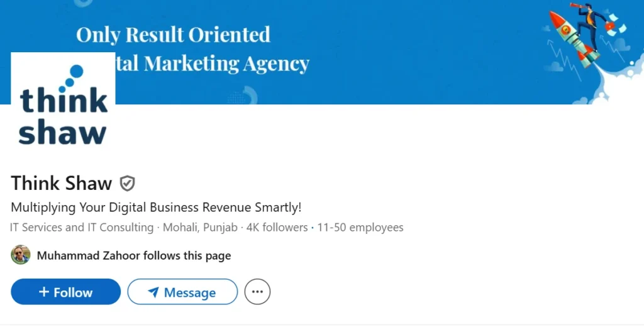Open the 11-50 employees link
644x327 pixels.
360,227
